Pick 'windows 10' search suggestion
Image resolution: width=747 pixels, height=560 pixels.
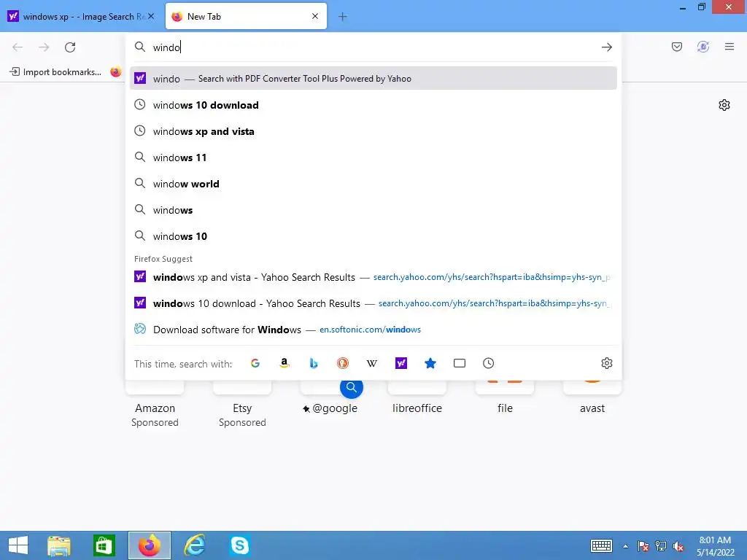click(x=373, y=236)
